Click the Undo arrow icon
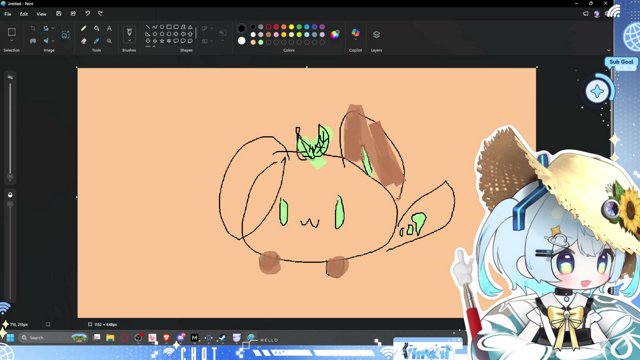The width and height of the screenshot is (640, 360). click(x=87, y=13)
